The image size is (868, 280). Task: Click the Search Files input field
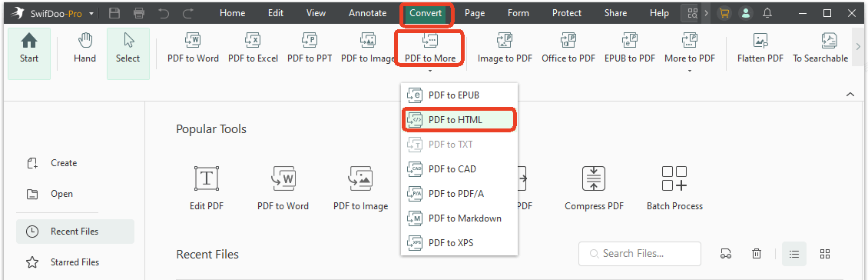point(640,253)
